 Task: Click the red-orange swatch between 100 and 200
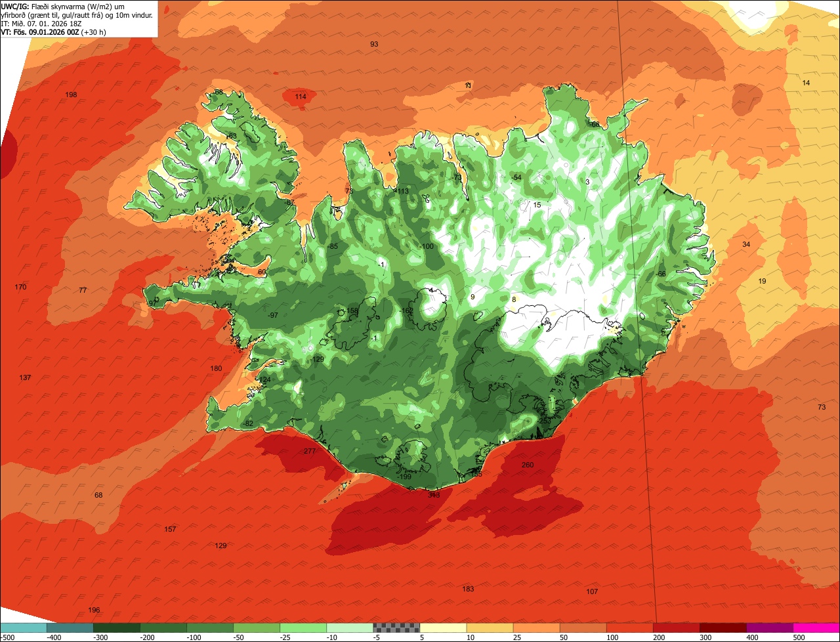pos(629,627)
